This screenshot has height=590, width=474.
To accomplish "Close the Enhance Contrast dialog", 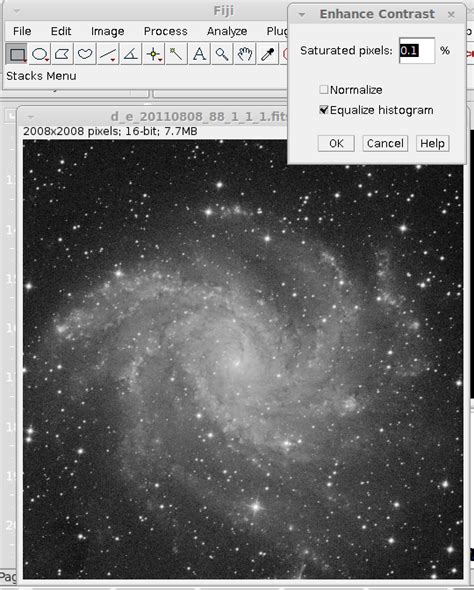I will coord(451,15).
